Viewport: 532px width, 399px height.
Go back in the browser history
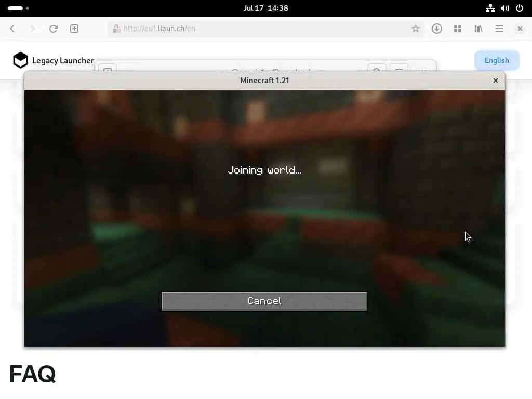click(12, 29)
